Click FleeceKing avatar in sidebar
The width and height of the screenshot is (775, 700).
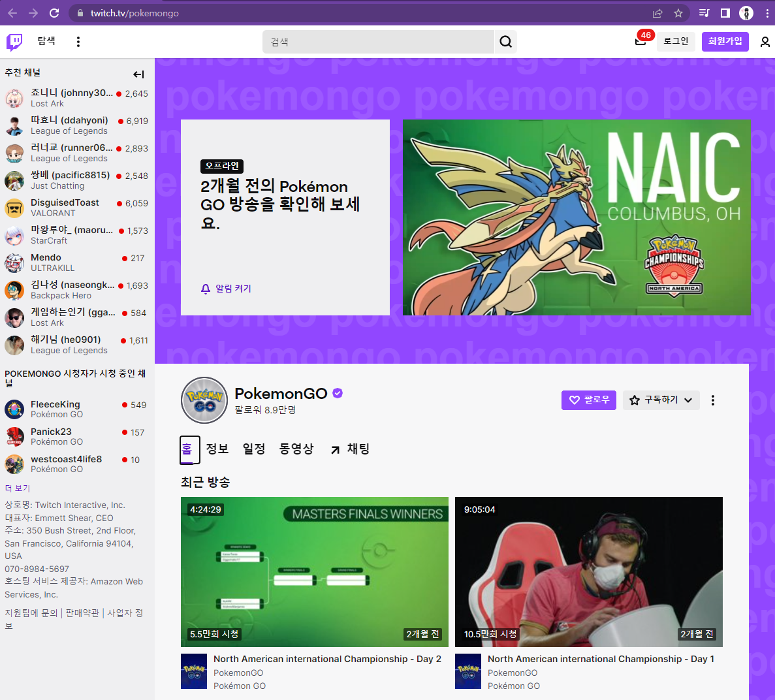tap(14, 409)
